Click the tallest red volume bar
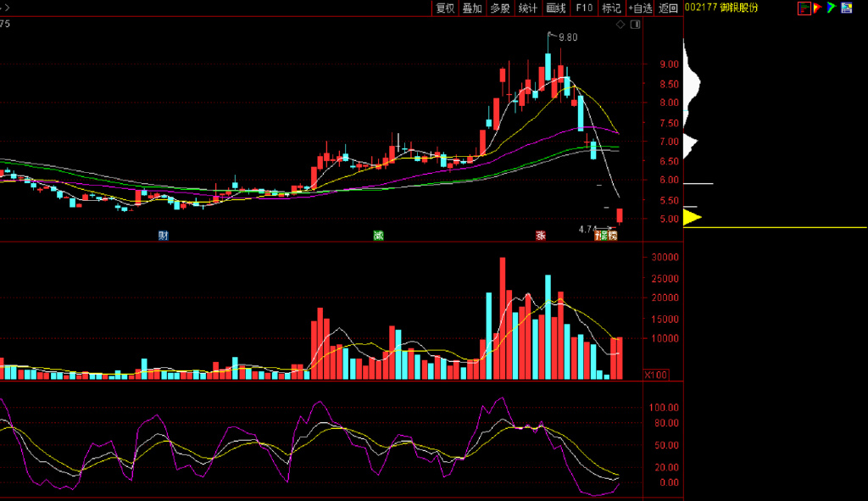Image resolution: width=868 pixels, height=501 pixels. (x=503, y=318)
